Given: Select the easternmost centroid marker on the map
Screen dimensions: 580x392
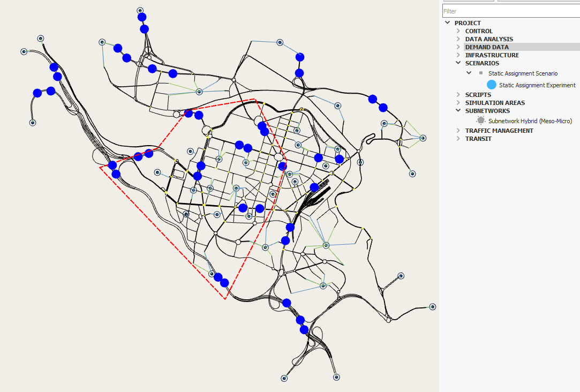Looking at the screenshot, I should (x=433, y=307).
